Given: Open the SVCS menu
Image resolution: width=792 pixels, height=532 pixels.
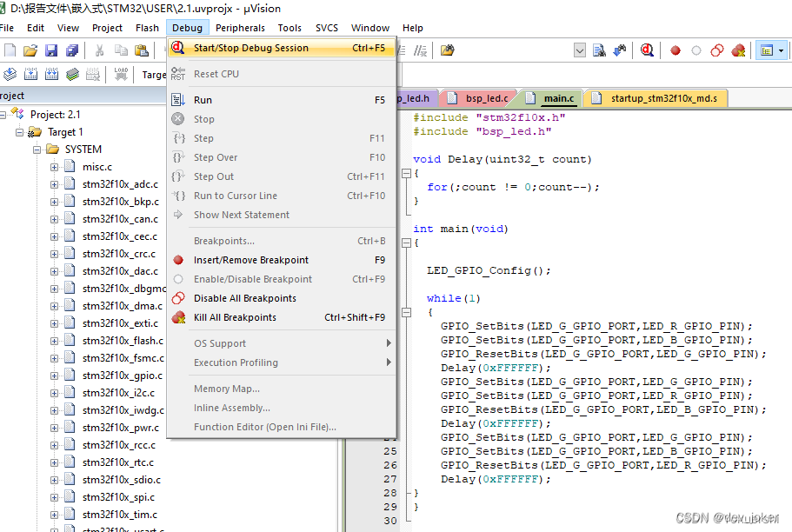Looking at the screenshot, I should tap(327, 28).
